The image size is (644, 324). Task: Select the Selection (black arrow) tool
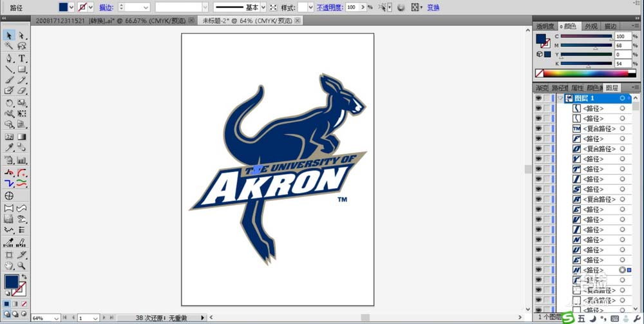(9, 35)
